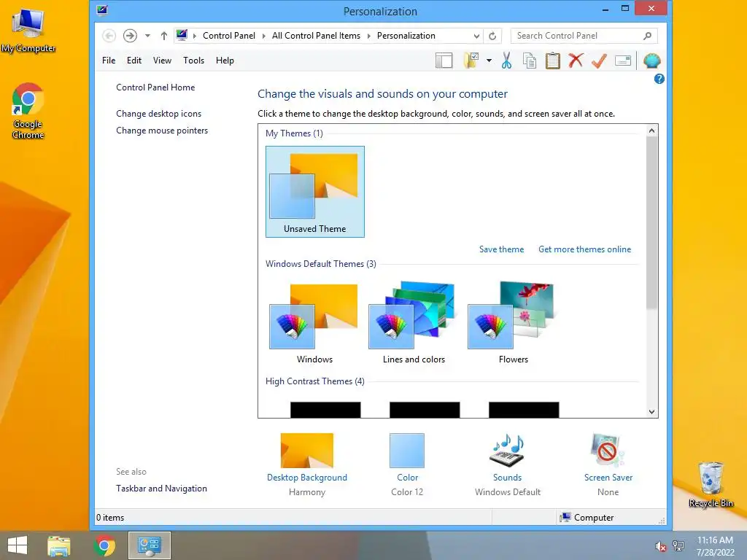Click the red X Delete toolbar icon
The width and height of the screenshot is (747, 560).
click(x=576, y=61)
